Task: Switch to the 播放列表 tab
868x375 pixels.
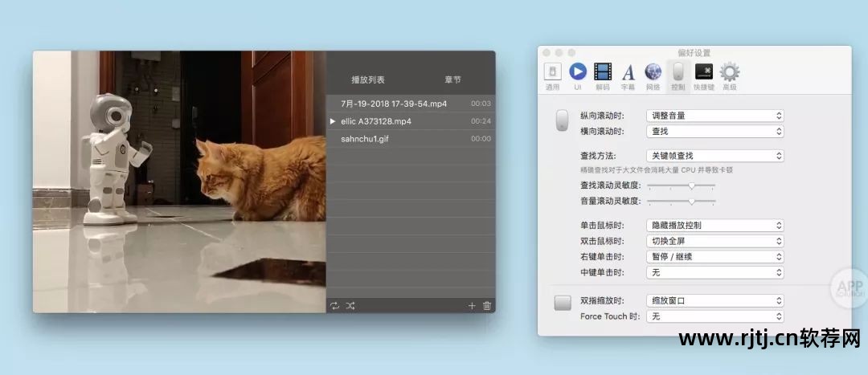Action: click(368, 79)
